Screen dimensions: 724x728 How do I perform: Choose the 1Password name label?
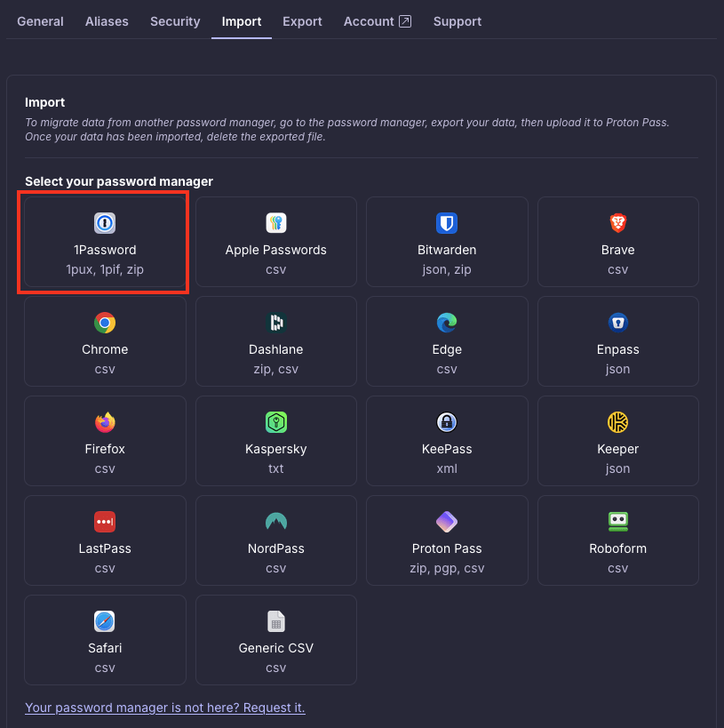pyautogui.click(x=105, y=250)
